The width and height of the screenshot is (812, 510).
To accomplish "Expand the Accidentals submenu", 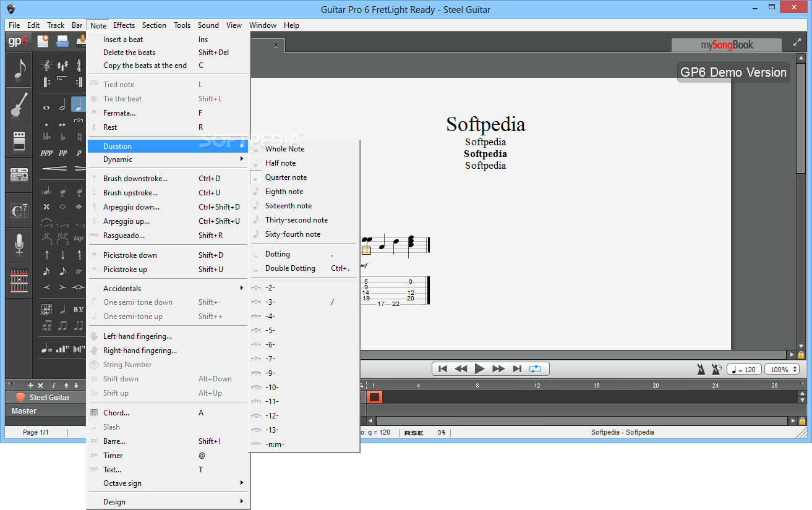I will tap(167, 289).
